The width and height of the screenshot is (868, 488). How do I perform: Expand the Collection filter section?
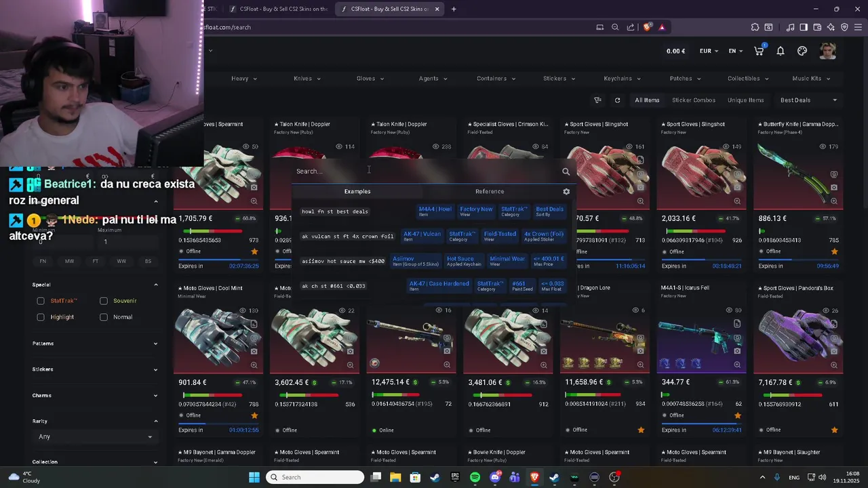tap(95, 462)
